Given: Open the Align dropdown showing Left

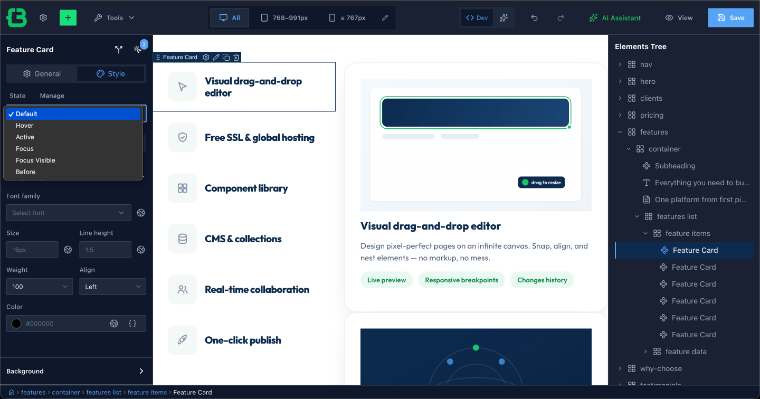Looking at the screenshot, I should click(112, 287).
